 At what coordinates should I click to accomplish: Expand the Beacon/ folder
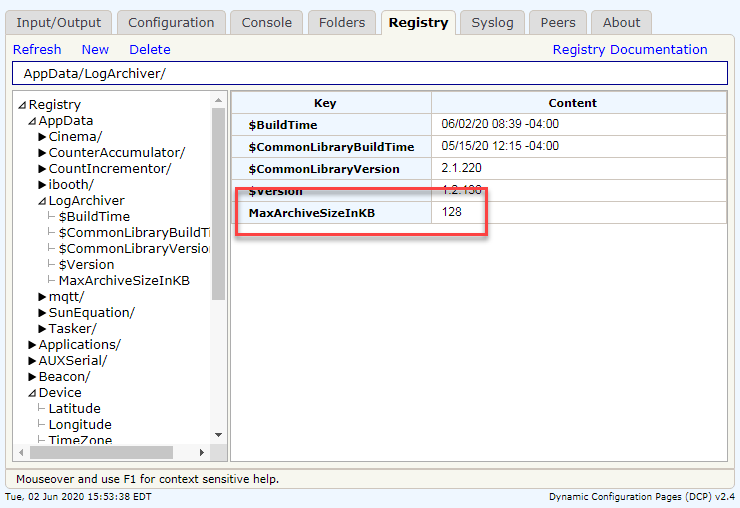click(32, 377)
